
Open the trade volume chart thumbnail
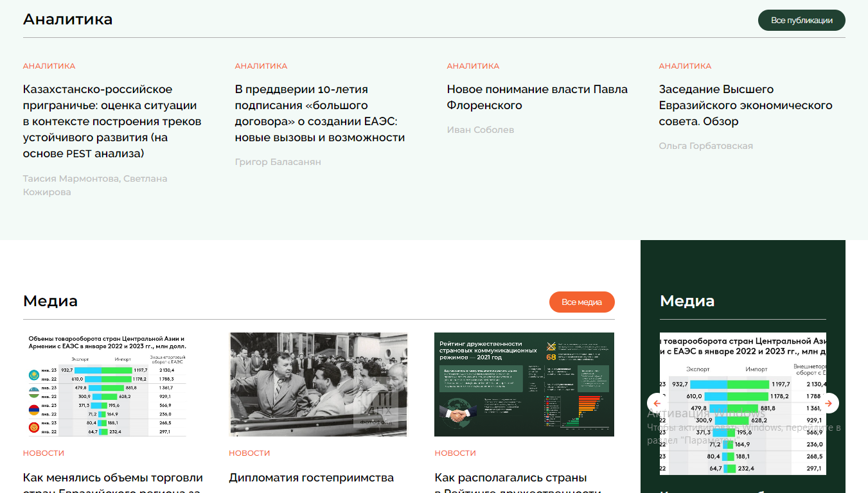[x=107, y=385]
